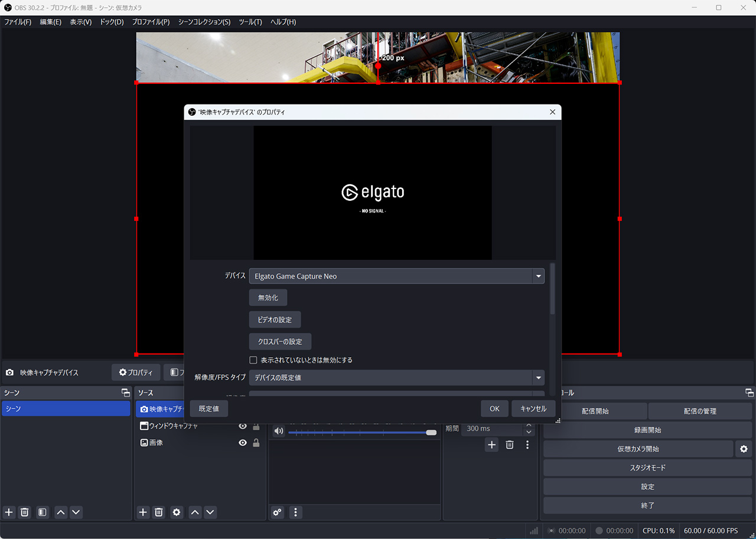Click the speaker mute icon in mixer
This screenshot has height=539, width=756.
(279, 432)
